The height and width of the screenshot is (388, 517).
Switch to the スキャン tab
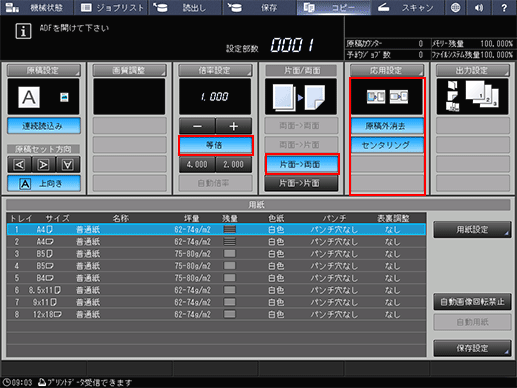[x=407, y=8]
